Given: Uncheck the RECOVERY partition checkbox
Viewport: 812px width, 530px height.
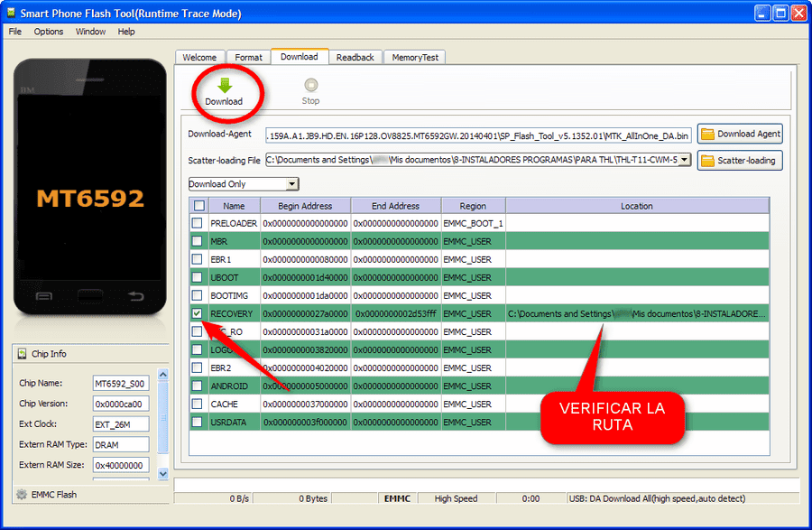Looking at the screenshot, I should (197, 313).
